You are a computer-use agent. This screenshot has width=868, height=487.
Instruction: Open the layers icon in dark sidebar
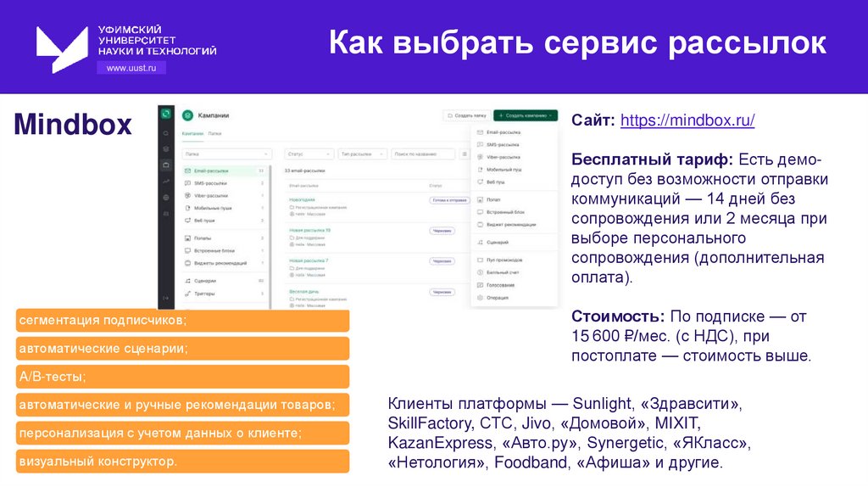coord(165,149)
